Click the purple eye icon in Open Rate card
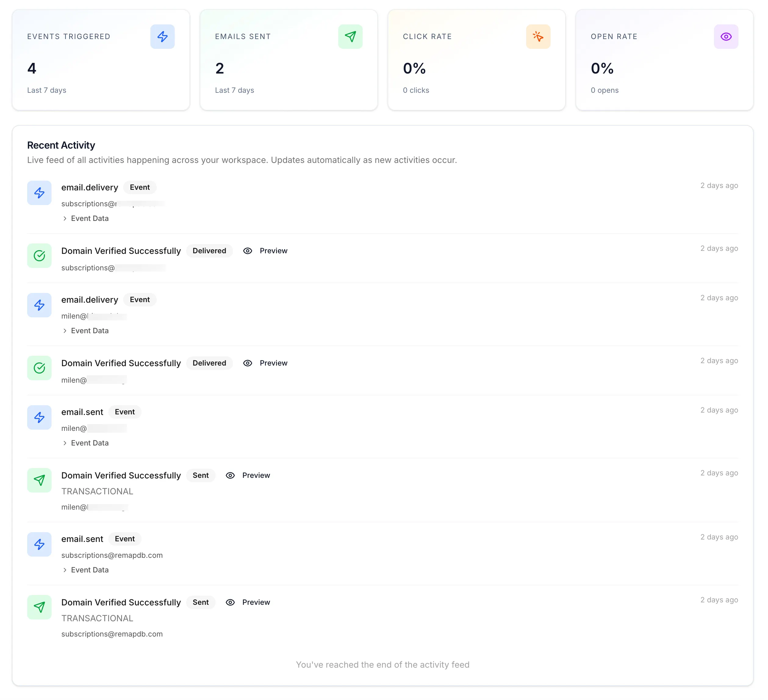 [x=726, y=37]
